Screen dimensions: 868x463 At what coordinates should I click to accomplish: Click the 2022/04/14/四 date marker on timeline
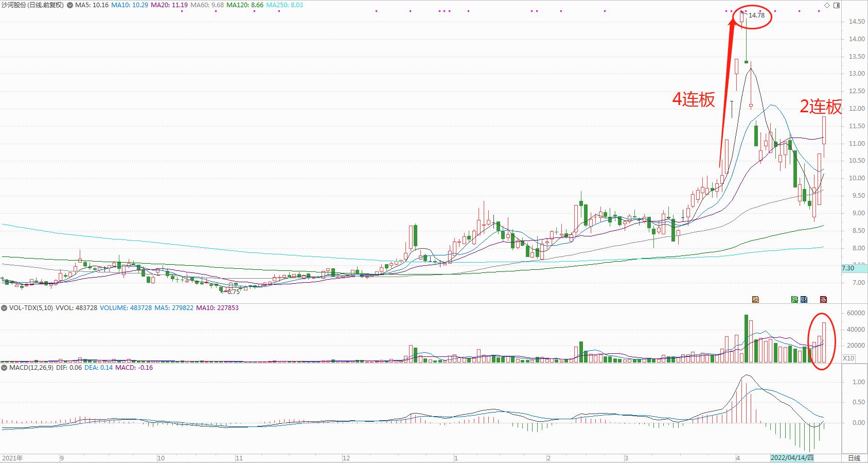[x=792, y=458]
